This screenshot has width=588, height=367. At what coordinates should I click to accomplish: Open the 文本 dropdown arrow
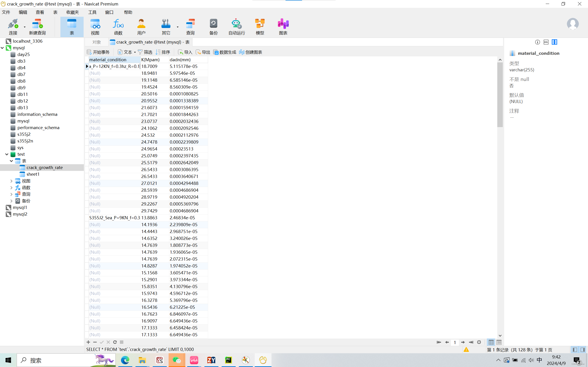(135, 53)
